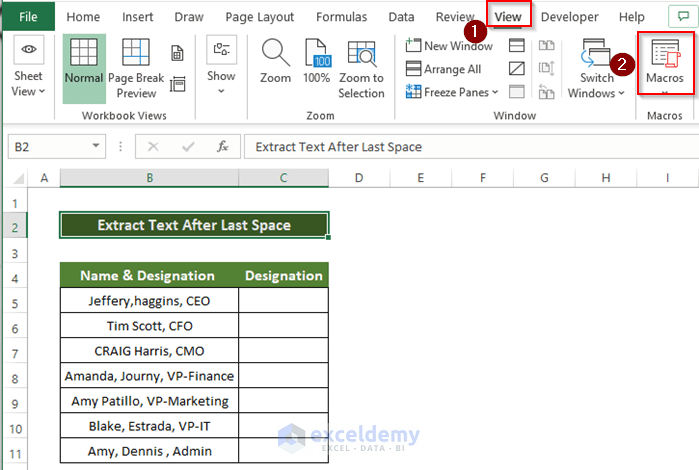Click the Comments speech bubble icon

coord(683,16)
